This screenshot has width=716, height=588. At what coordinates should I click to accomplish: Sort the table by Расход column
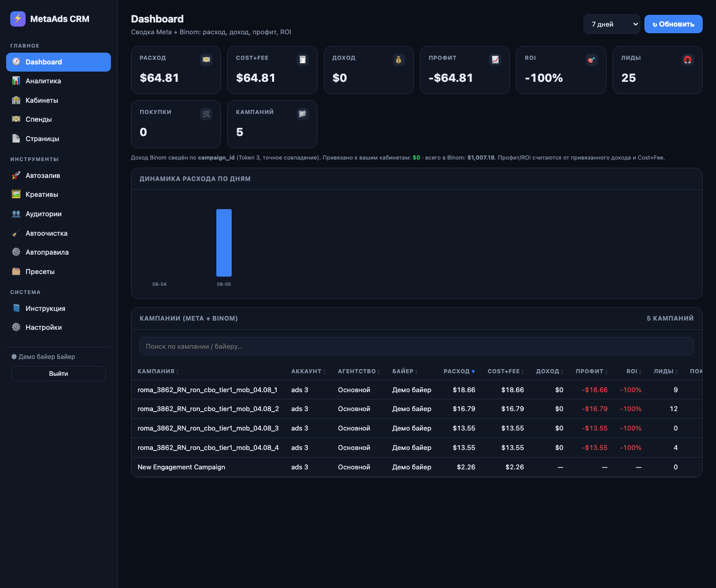tap(459, 371)
